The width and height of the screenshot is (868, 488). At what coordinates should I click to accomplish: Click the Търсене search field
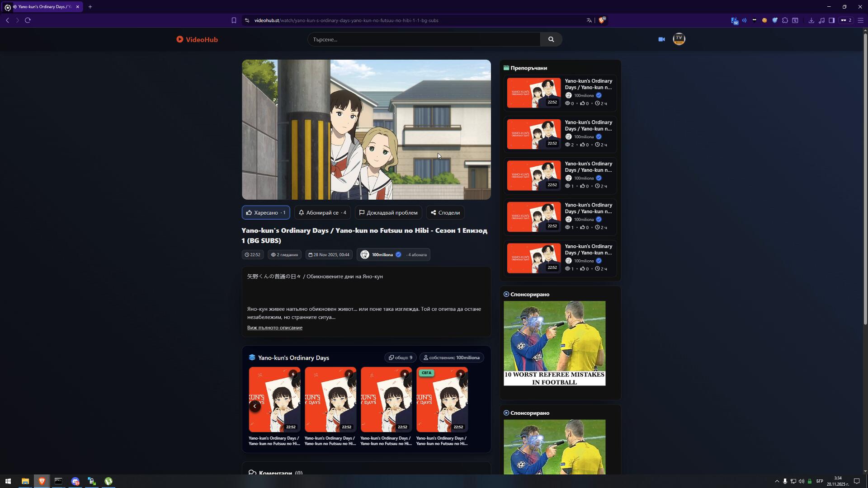424,39
